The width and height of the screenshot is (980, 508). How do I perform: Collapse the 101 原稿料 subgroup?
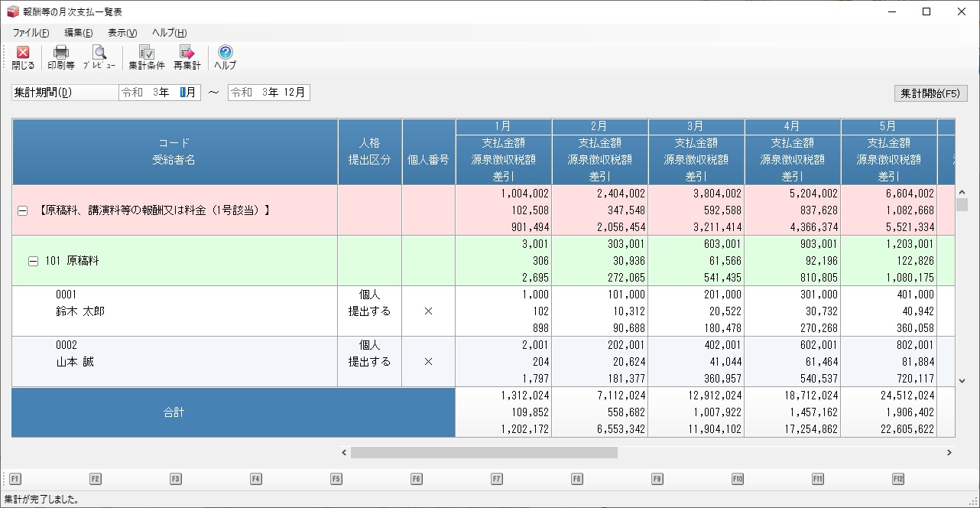33,261
